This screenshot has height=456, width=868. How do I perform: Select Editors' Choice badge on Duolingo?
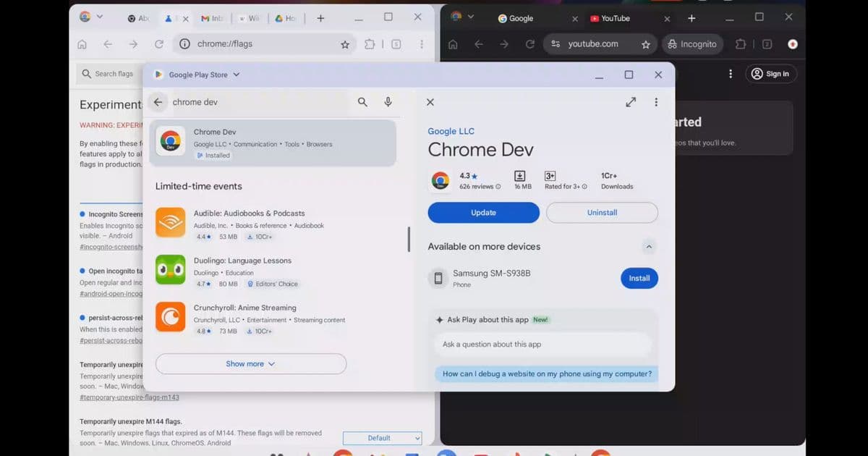[272, 284]
